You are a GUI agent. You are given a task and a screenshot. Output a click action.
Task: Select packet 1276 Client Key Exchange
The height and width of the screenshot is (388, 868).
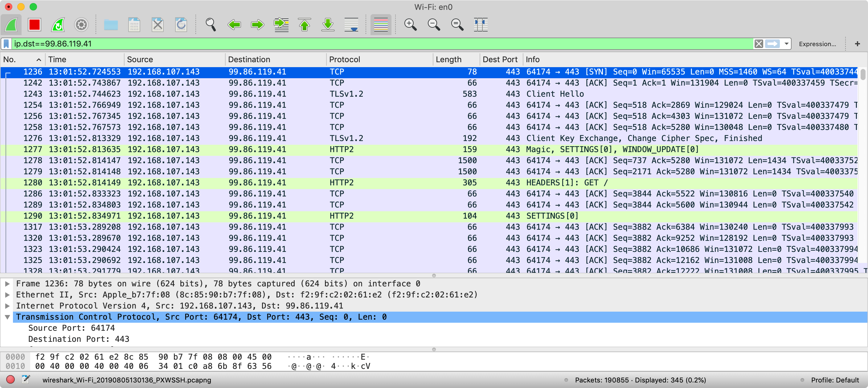(429, 138)
